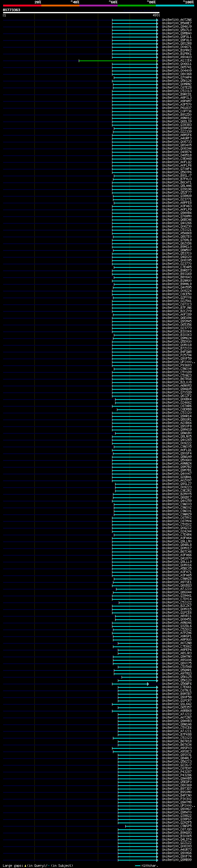Select label UniRef100_A9X4U3
197x868 pixels.
(176, 57)
